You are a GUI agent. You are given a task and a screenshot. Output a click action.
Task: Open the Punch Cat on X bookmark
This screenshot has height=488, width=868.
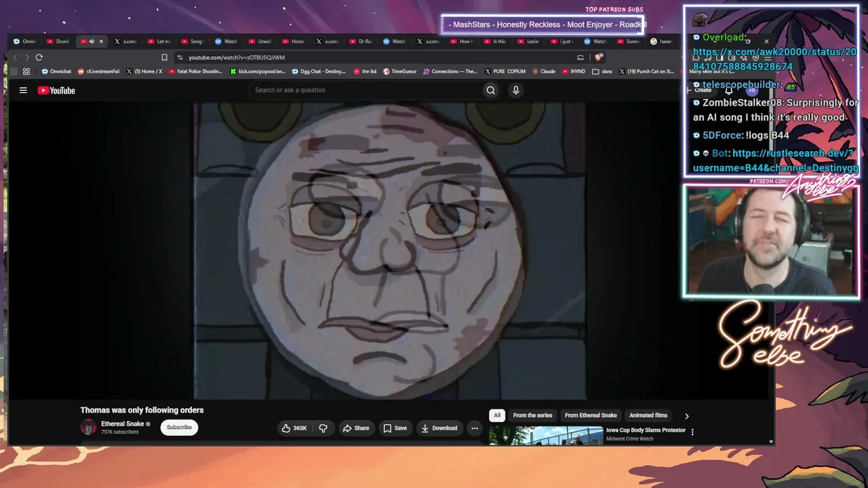tap(646, 71)
